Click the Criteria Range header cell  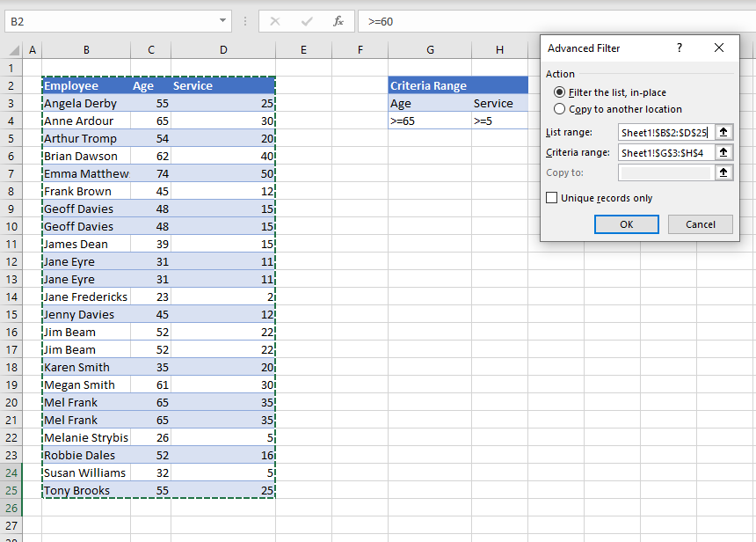pyautogui.click(x=430, y=85)
